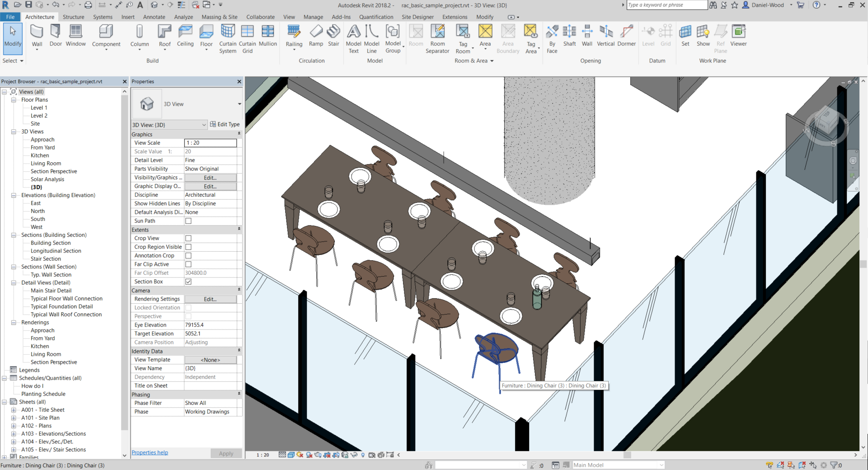This screenshot has height=470, width=868.
Task: Edit the Far Clip Offset value field
Action: (210, 273)
